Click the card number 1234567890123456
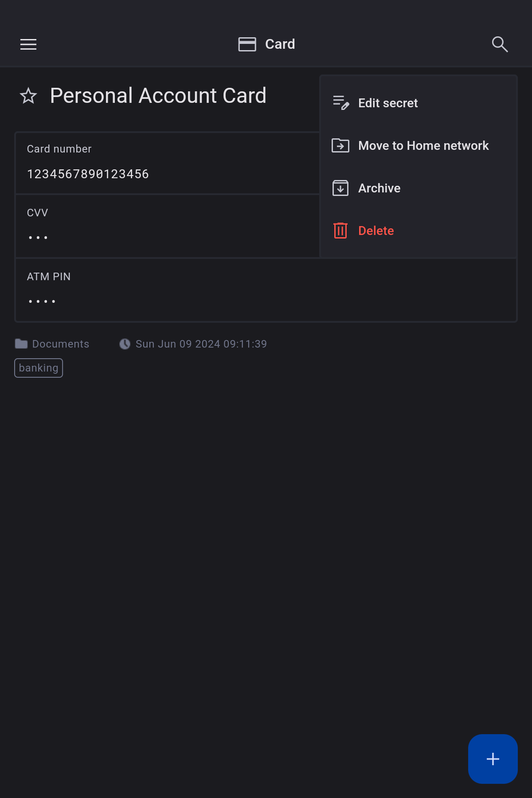The image size is (532, 798). point(88,174)
